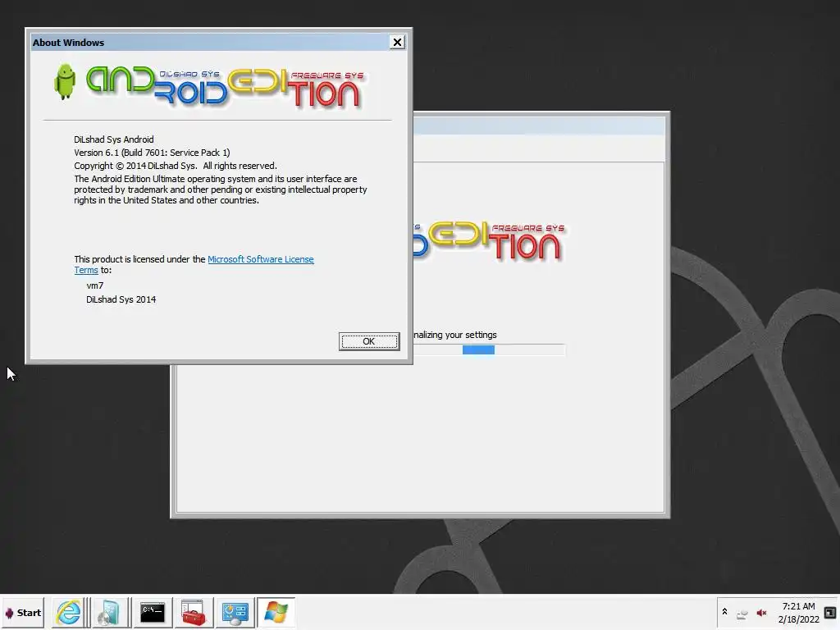Open the Control Panel monitor taskbar icon
The image size is (840, 630).
235,612
